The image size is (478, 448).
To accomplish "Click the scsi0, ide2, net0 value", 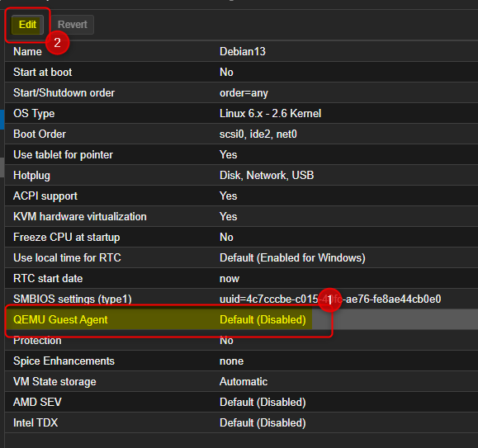I will 258,134.
